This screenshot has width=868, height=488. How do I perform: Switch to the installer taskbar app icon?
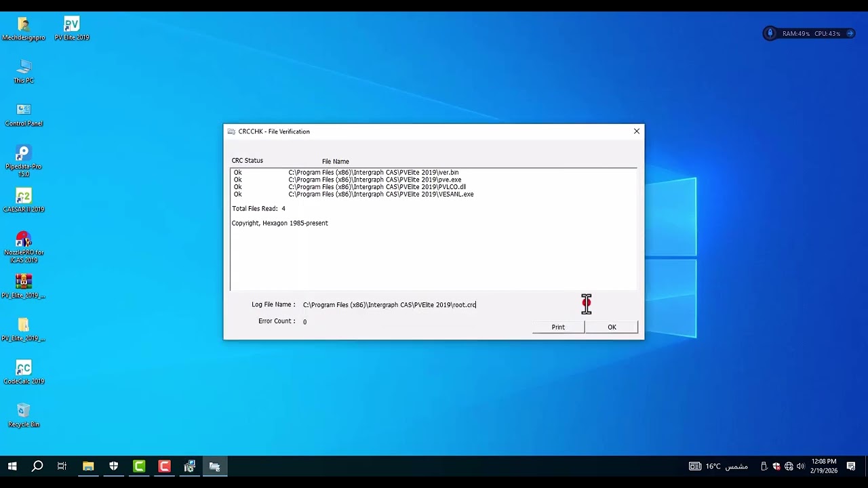point(190,466)
